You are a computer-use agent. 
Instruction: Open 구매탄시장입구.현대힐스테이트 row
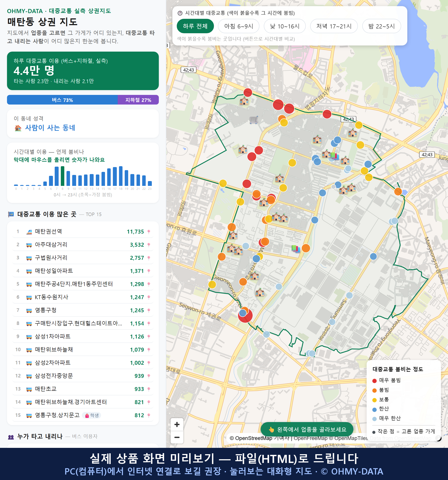(83, 323)
